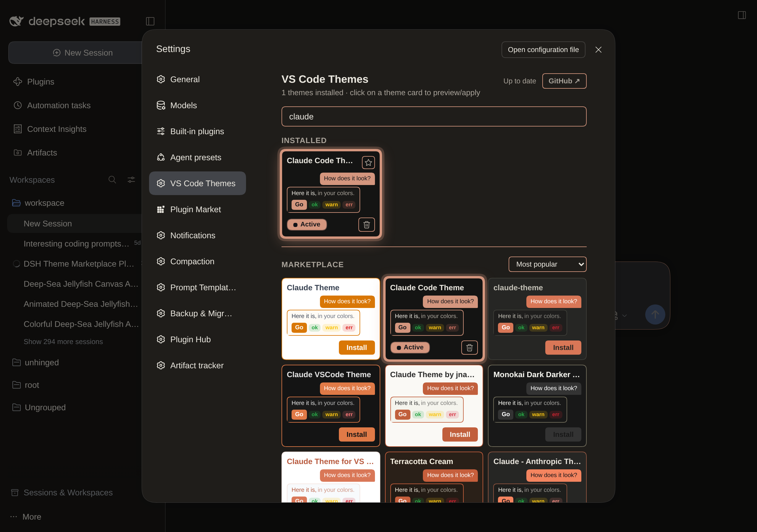Preview the Terracotta Cream theme card
This screenshot has height=532, width=757.
click(x=434, y=477)
